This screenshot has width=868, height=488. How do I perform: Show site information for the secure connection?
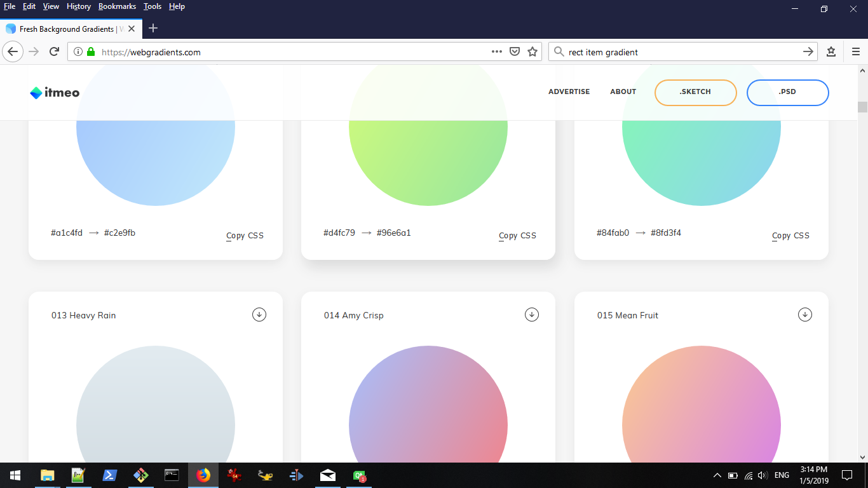coord(78,52)
